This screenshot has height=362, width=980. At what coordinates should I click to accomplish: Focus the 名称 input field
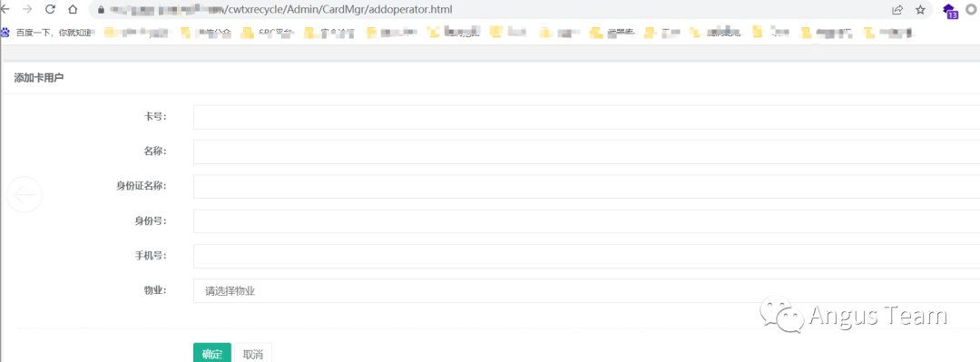(x=586, y=152)
